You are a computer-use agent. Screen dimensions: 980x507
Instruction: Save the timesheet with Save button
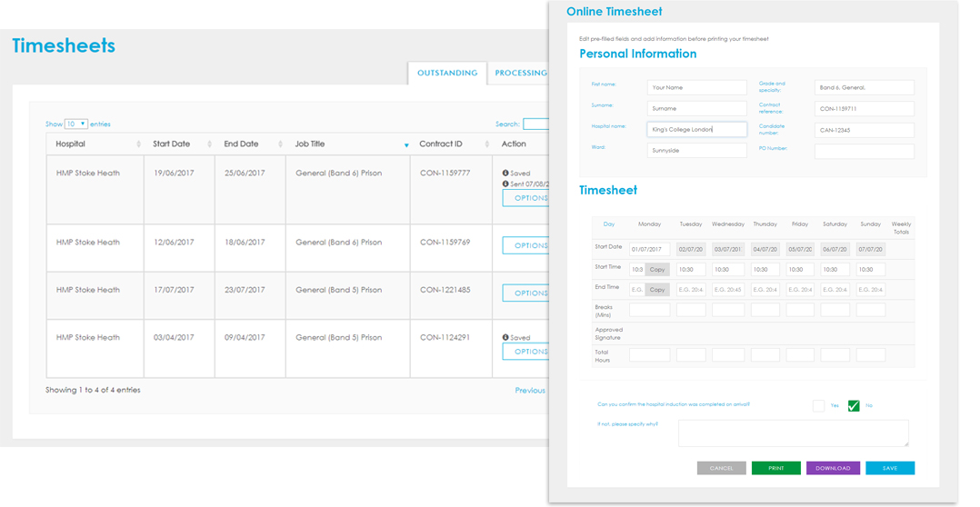coord(889,468)
